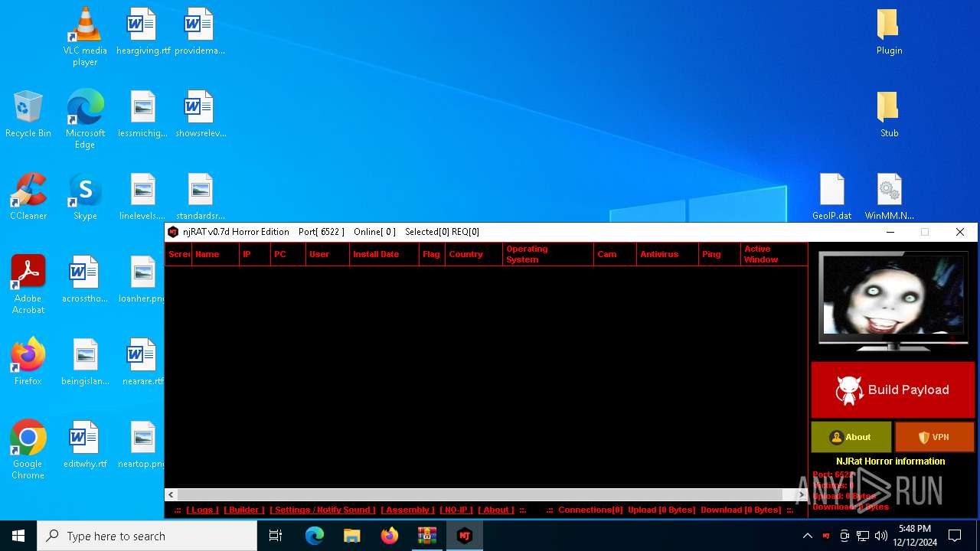Click the njRAT taskbar icon
Viewport: 980px width, 551px height.
pyautogui.click(x=464, y=536)
